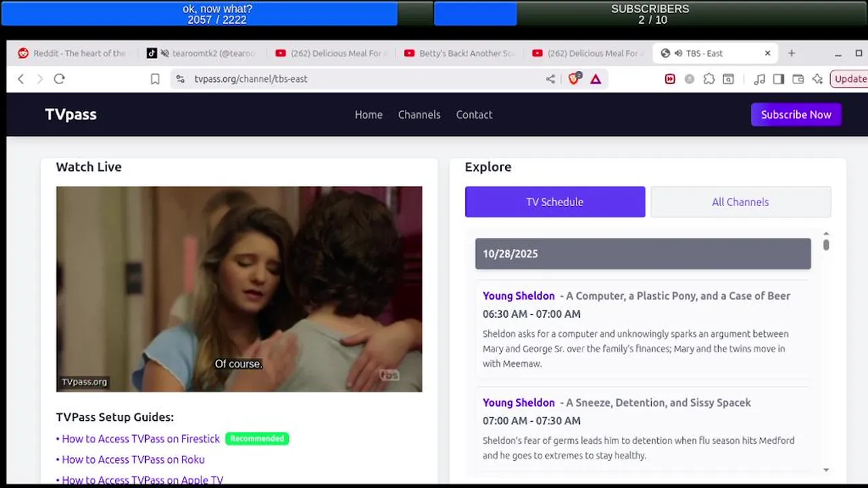Open the Brave Shields lion icon
The width and height of the screenshot is (868, 488).
tap(574, 79)
